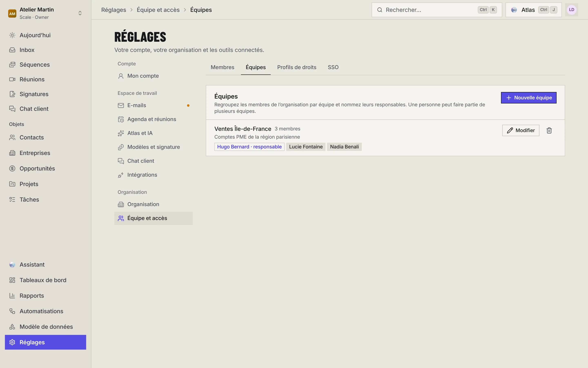
Task: Open Intégrations settings
Action: [153, 175]
